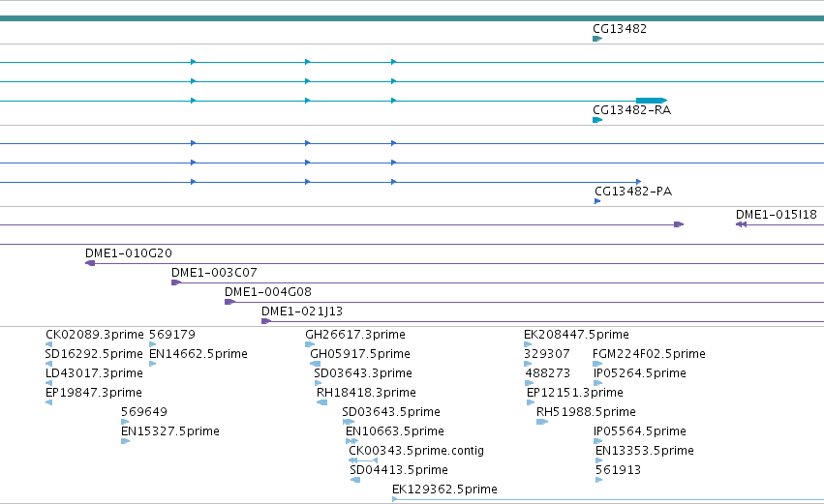Click the FGM224F02.5prime EST label
Viewport: 824px width, 504px height.
[649, 354]
